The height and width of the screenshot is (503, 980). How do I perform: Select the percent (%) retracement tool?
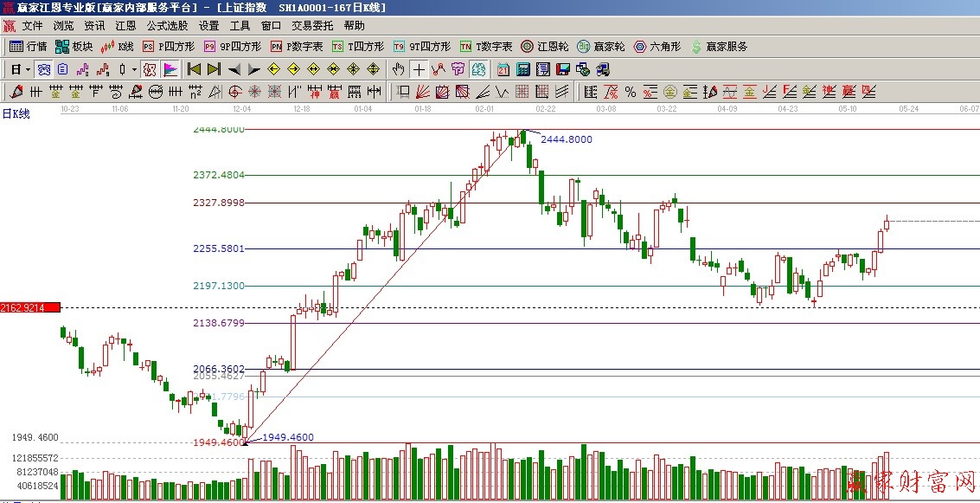tap(630, 92)
